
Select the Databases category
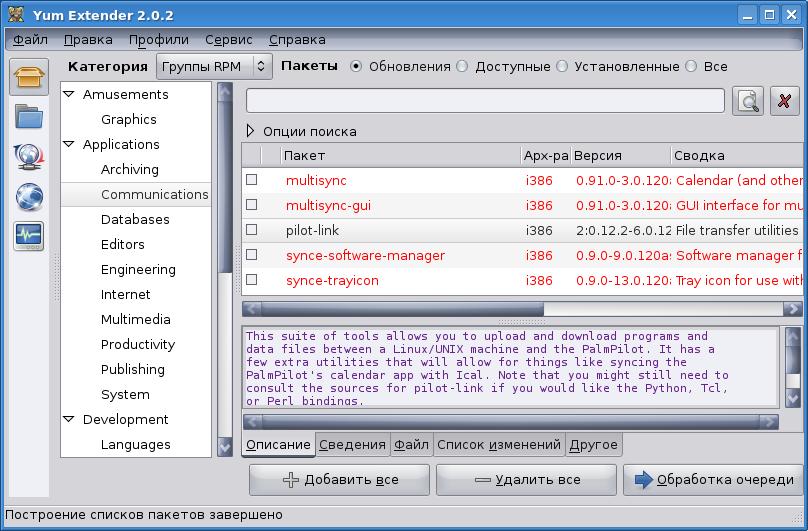(135, 219)
